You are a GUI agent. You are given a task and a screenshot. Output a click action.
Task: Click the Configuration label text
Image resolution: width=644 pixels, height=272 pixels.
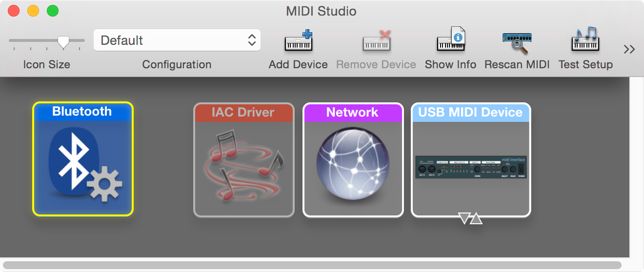[x=177, y=64]
